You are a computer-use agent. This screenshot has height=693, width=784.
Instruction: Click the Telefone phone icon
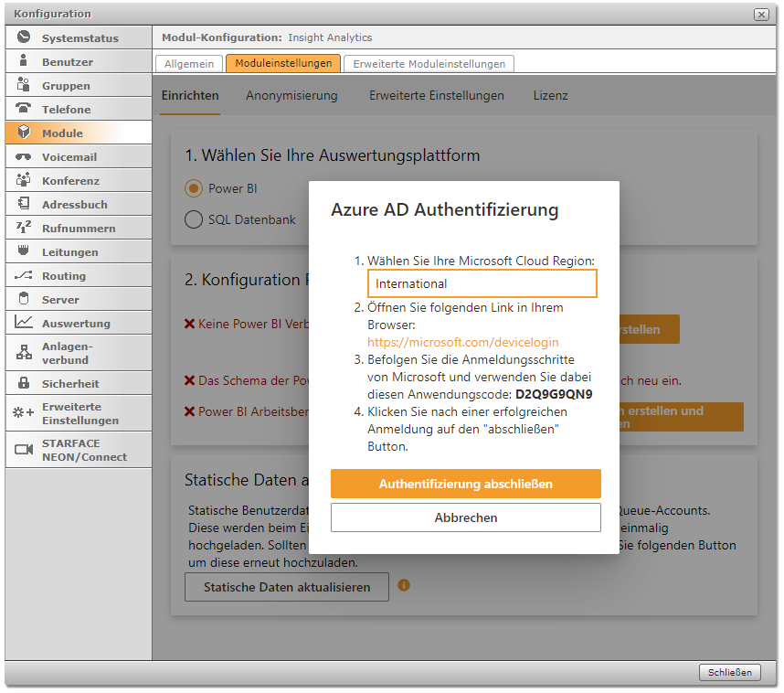click(x=24, y=109)
